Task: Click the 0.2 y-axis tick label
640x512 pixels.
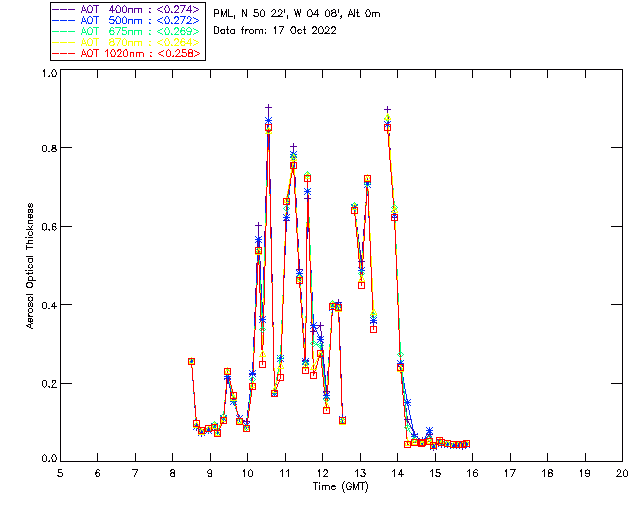Action: point(49,384)
